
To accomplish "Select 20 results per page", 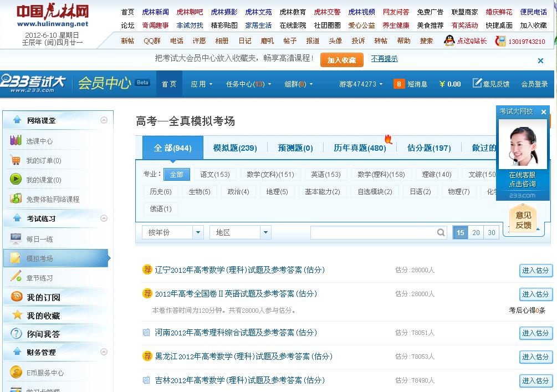I will pos(476,232).
